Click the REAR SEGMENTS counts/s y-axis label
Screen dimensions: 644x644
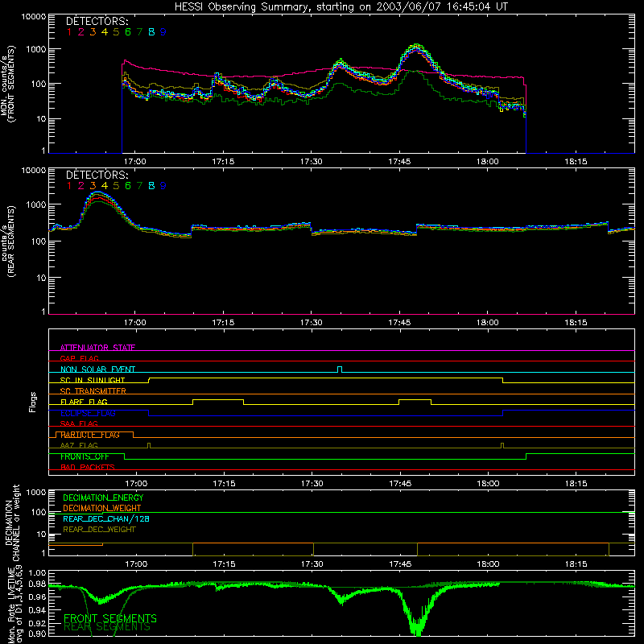click(7, 241)
